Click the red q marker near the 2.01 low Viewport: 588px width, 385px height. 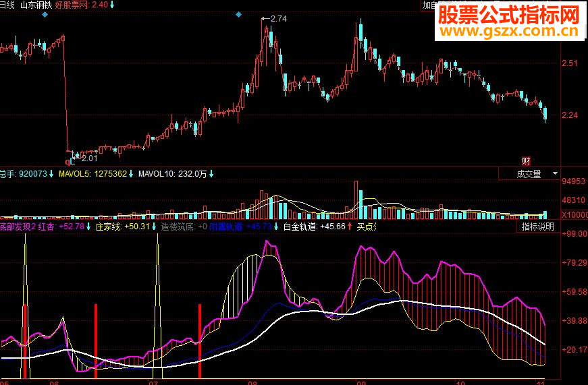pos(68,162)
